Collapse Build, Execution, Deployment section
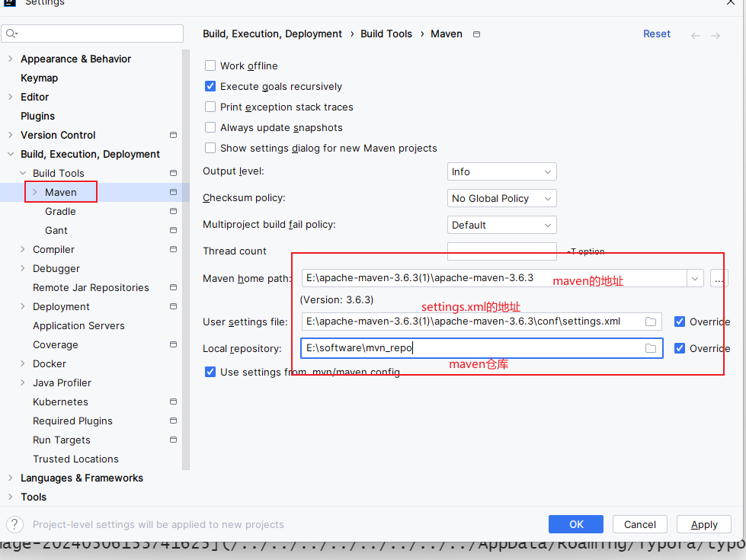The image size is (746, 560). tap(11, 154)
